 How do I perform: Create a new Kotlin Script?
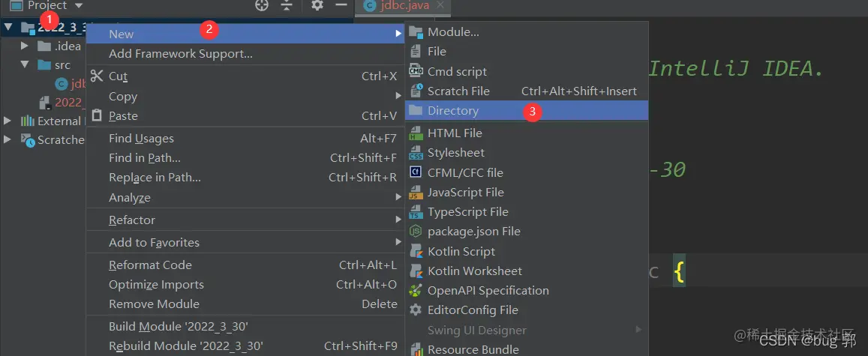[x=527, y=251]
